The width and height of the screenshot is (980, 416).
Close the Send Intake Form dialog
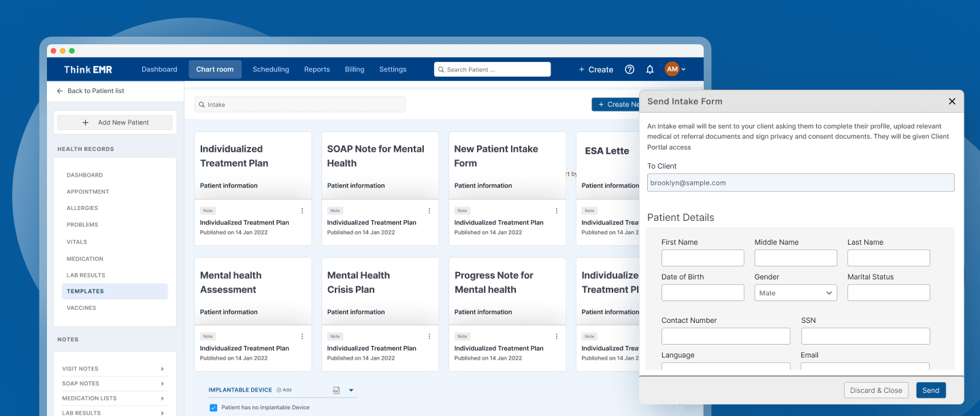click(x=952, y=101)
